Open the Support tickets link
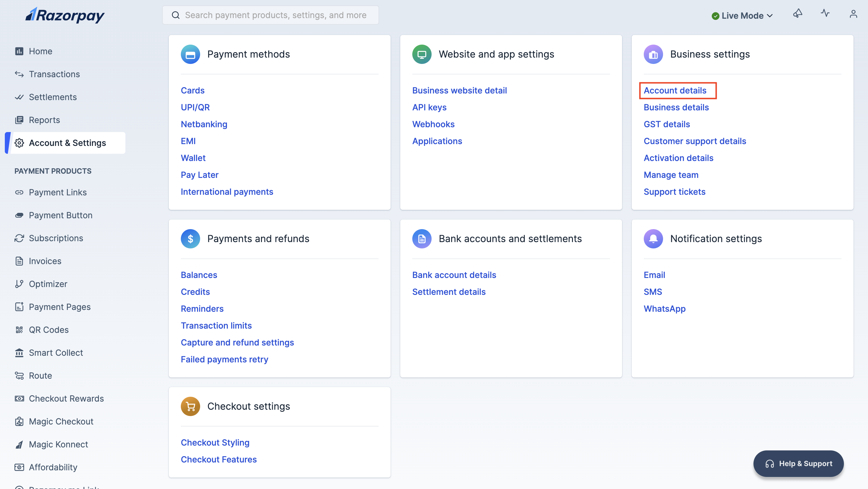Image resolution: width=868 pixels, height=489 pixels. point(675,192)
